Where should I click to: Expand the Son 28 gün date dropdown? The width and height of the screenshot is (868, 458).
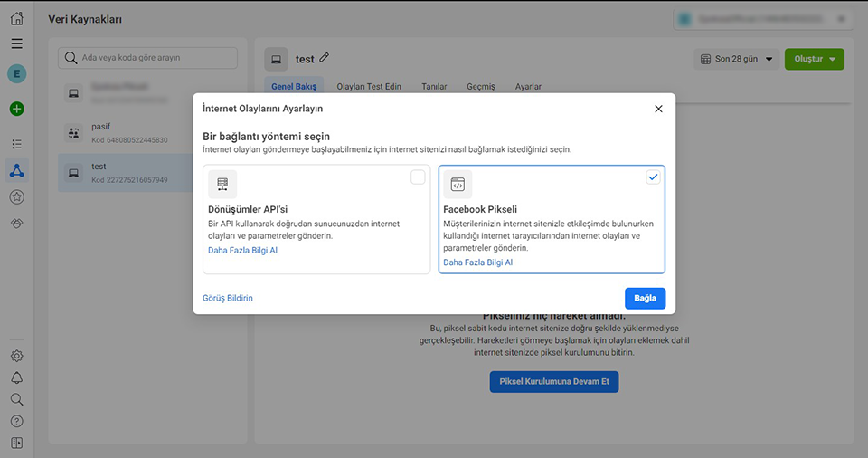(x=736, y=59)
